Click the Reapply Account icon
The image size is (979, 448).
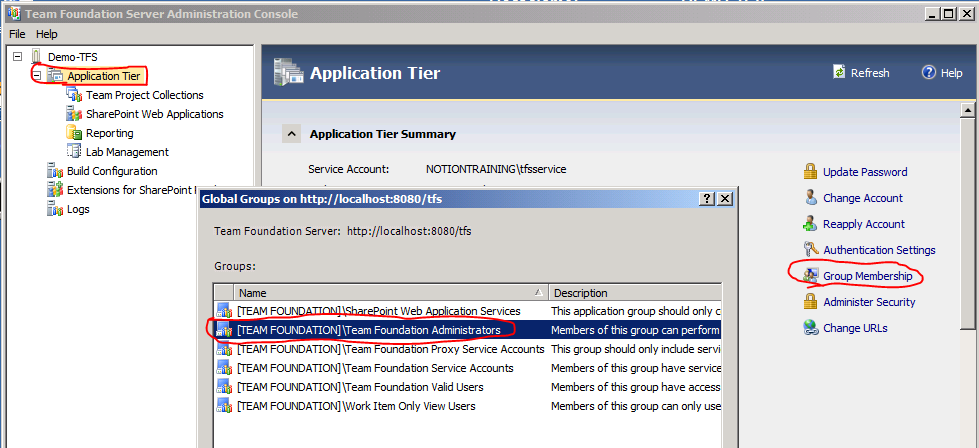click(x=810, y=223)
